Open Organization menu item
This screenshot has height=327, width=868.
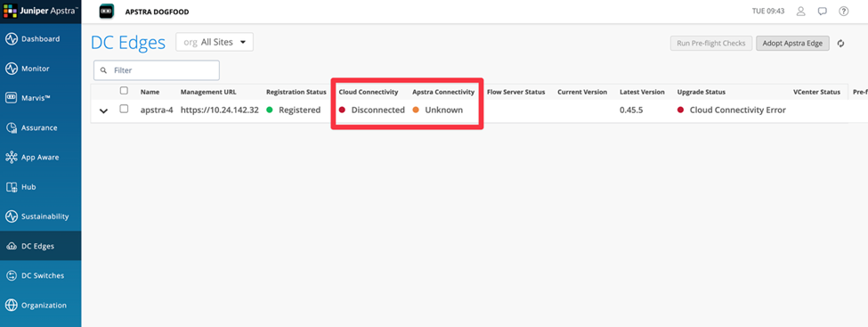pyautogui.click(x=40, y=306)
